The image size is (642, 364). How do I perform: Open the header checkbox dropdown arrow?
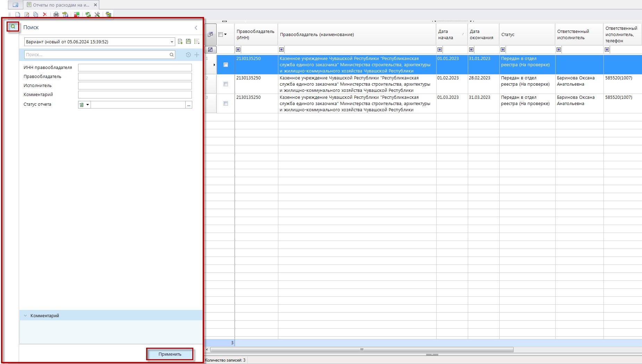coord(226,34)
